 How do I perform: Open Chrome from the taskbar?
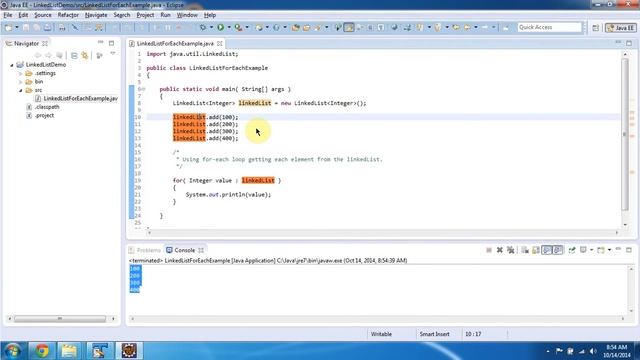tap(42, 351)
